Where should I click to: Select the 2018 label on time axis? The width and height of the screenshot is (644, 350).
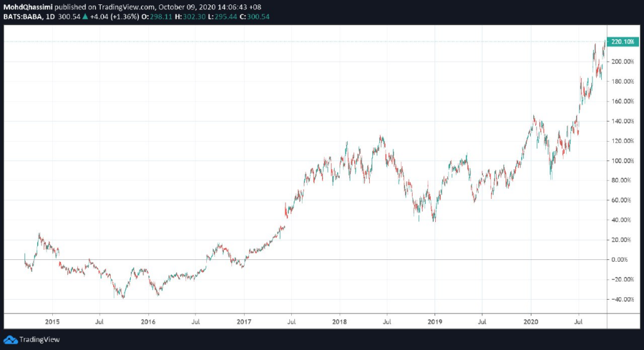coord(340,320)
